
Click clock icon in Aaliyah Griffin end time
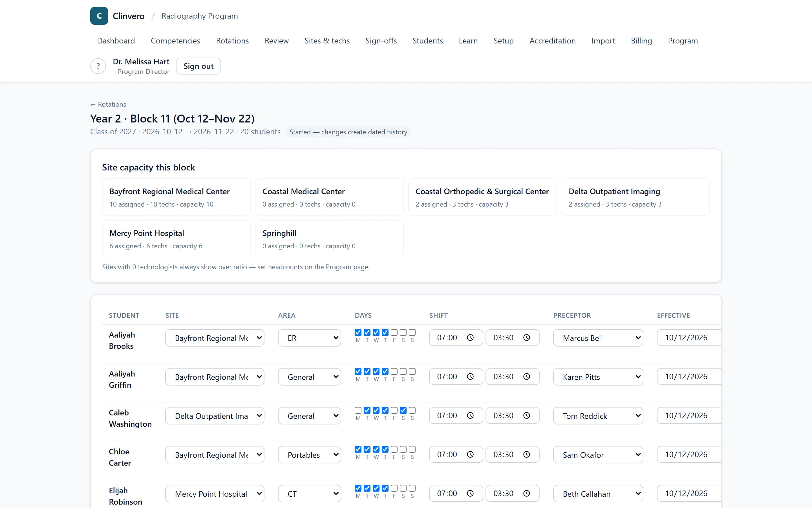(527, 377)
